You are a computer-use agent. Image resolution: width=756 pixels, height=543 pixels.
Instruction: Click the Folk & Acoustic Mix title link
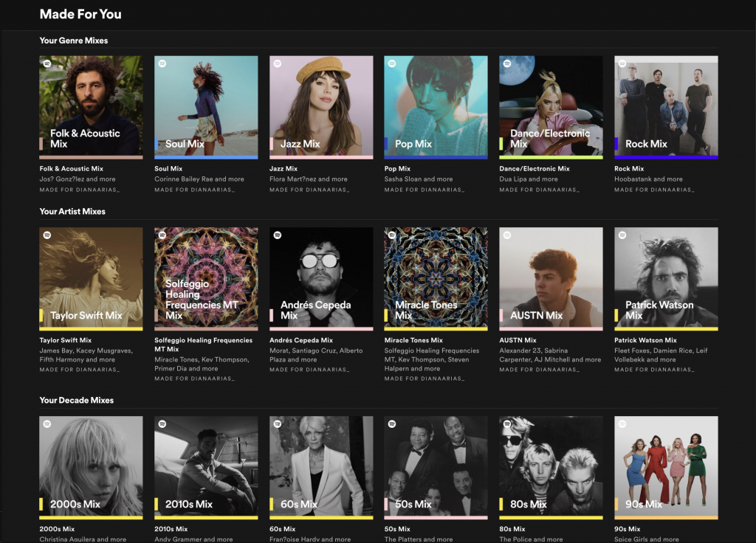(x=72, y=169)
